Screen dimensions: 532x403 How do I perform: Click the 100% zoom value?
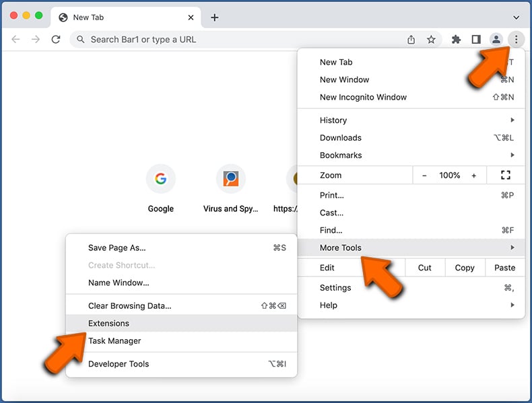[x=450, y=175]
